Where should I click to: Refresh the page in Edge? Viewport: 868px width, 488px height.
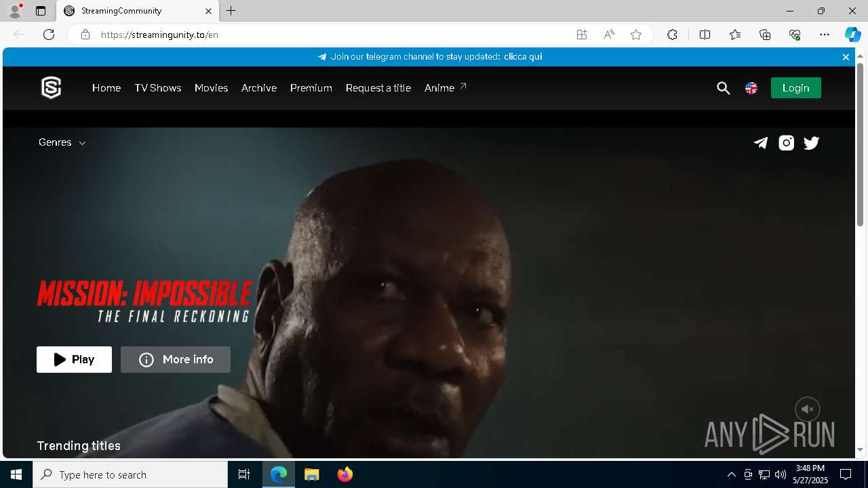[49, 35]
